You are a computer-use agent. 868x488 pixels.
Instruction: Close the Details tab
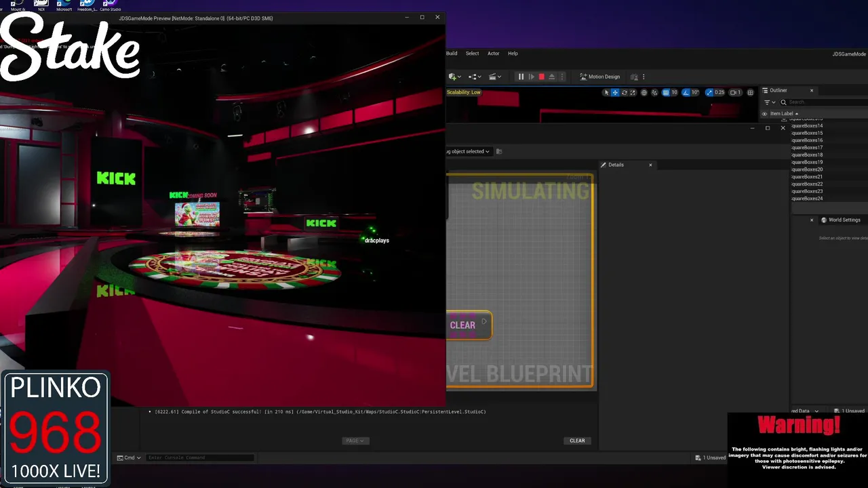(650, 165)
